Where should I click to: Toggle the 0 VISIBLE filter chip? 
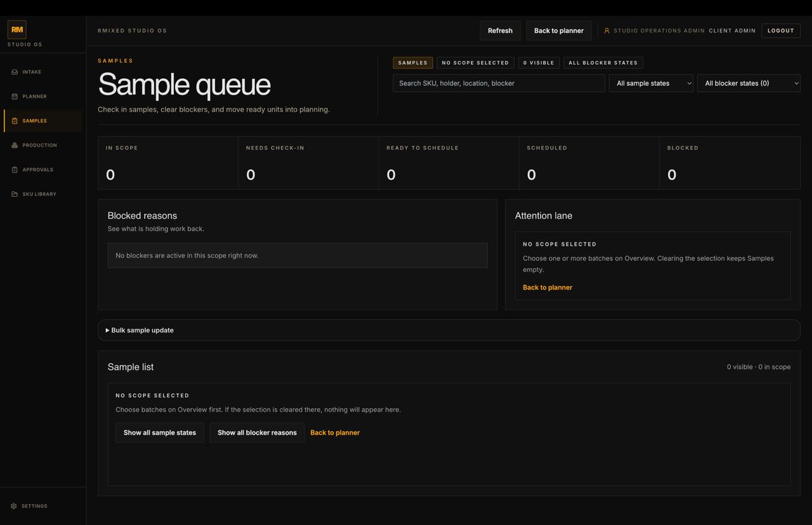point(539,62)
